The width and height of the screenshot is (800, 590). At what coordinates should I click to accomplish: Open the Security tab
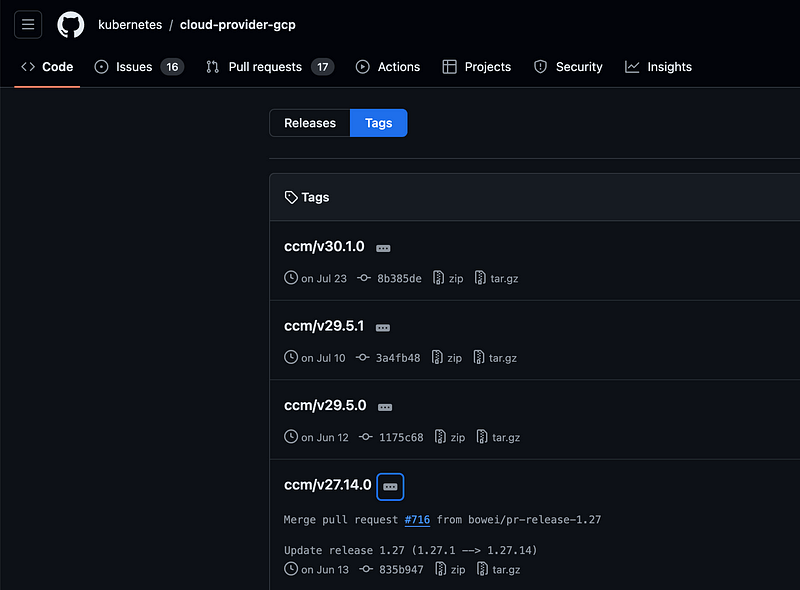[x=568, y=67]
